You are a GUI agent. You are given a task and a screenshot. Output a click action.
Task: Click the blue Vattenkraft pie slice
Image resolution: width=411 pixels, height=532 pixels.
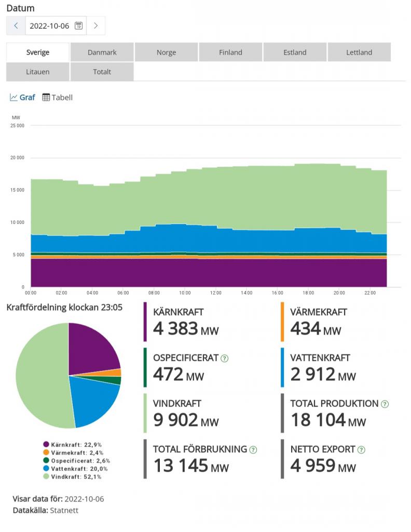pyautogui.click(x=93, y=401)
